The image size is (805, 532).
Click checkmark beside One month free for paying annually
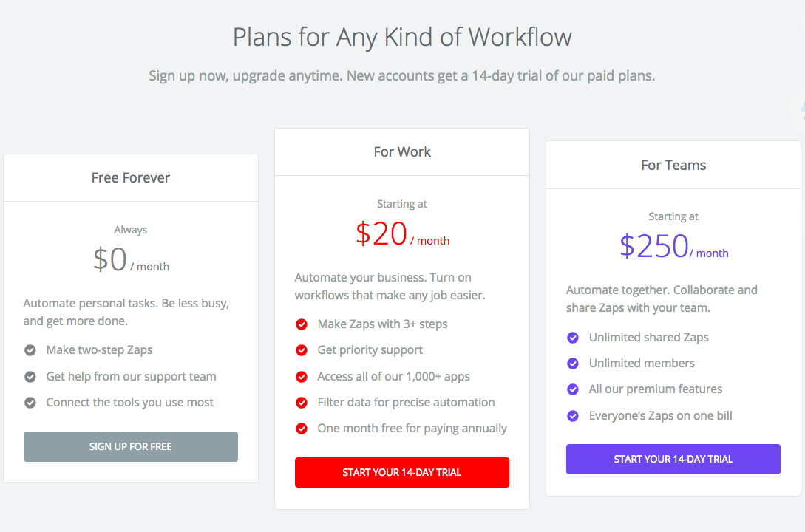pos(302,429)
